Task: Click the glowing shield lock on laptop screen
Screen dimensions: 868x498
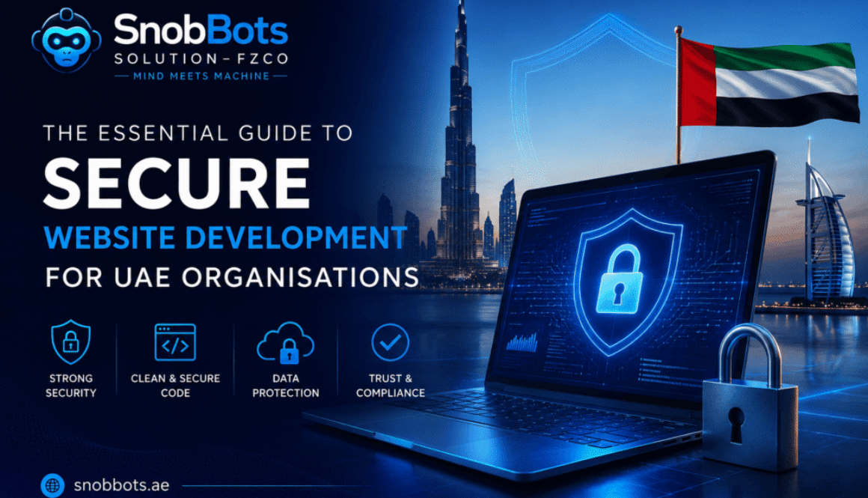Action: [627, 282]
